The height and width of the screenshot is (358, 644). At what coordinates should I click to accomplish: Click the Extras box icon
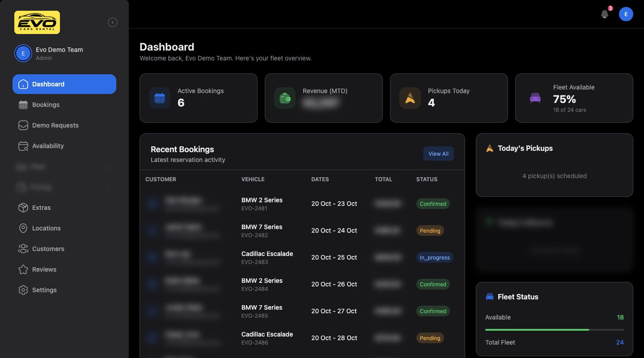23,208
